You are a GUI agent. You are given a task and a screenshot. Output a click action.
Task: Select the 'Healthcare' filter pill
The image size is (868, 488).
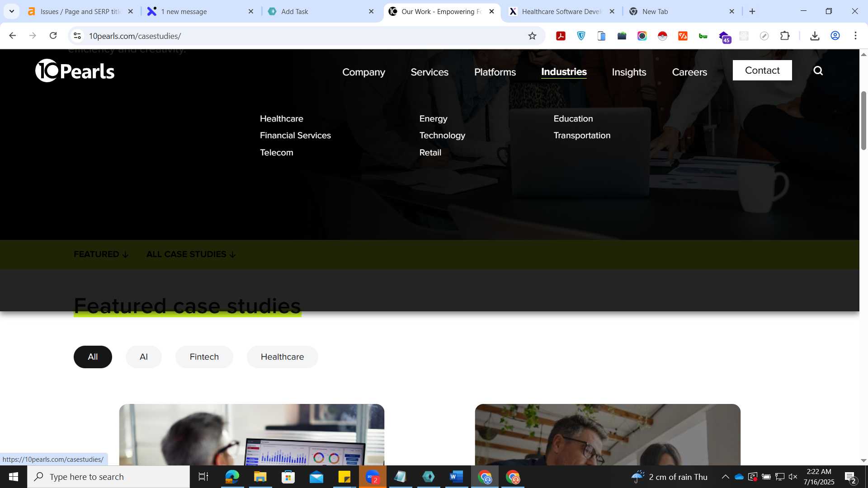[x=283, y=357]
